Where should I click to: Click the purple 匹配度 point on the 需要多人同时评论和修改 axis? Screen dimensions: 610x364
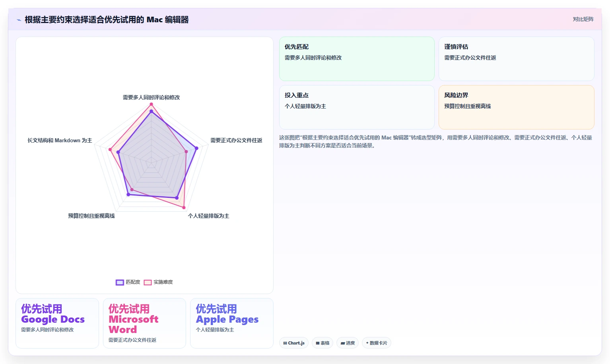pyautogui.click(x=151, y=111)
